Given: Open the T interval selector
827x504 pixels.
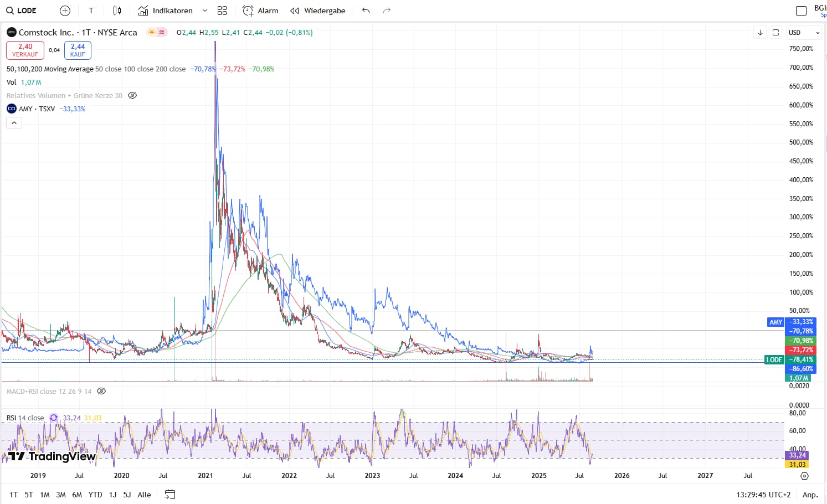Looking at the screenshot, I should [91, 11].
